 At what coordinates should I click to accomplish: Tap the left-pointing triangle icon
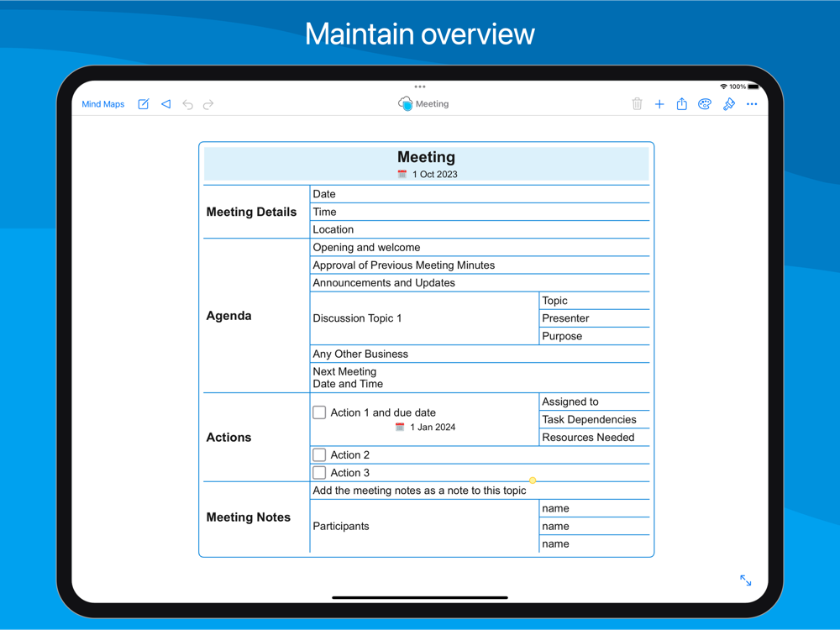pyautogui.click(x=166, y=104)
